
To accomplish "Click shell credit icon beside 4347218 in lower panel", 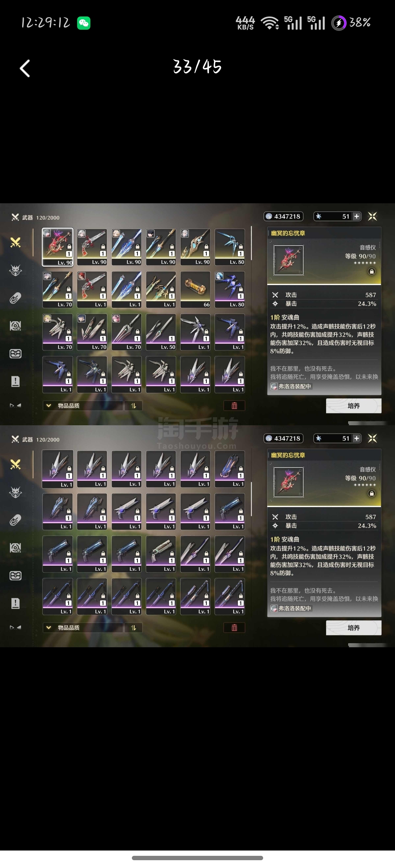I will 269,438.
